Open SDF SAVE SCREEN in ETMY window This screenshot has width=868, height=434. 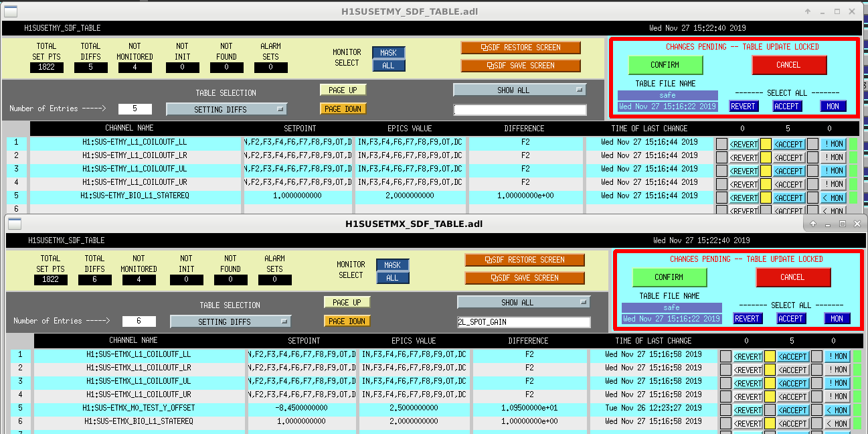(x=521, y=66)
